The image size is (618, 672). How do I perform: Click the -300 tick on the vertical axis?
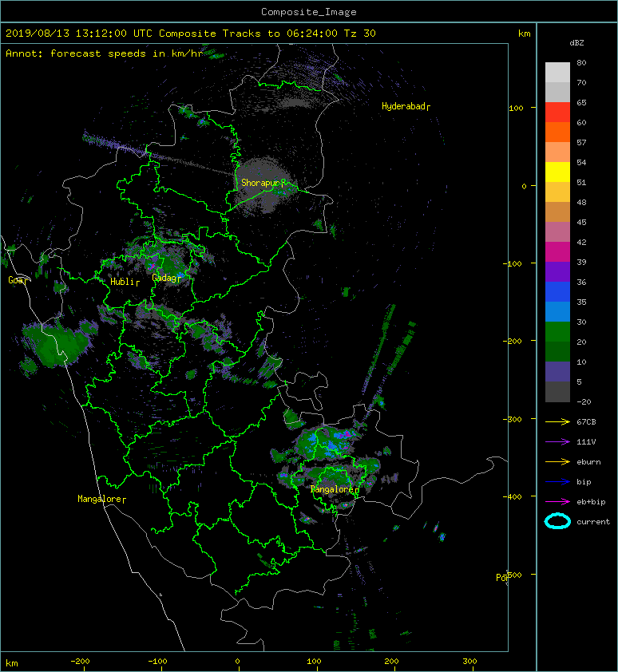click(x=512, y=419)
